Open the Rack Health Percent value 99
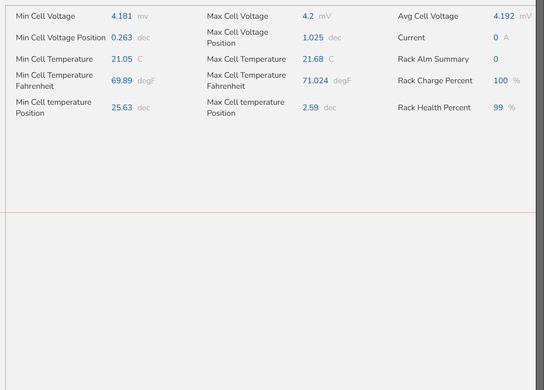Image resolution: width=544 pixels, height=390 pixels. tap(498, 108)
